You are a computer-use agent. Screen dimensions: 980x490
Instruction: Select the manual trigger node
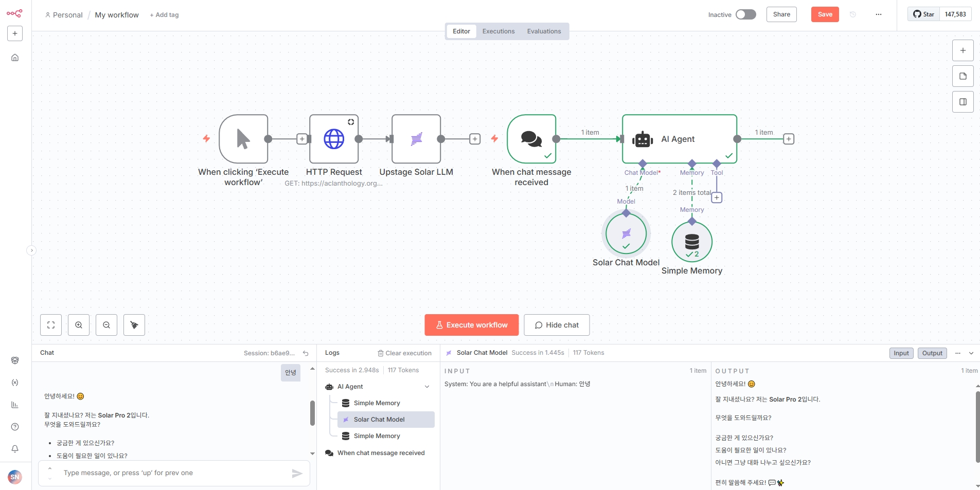(243, 139)
